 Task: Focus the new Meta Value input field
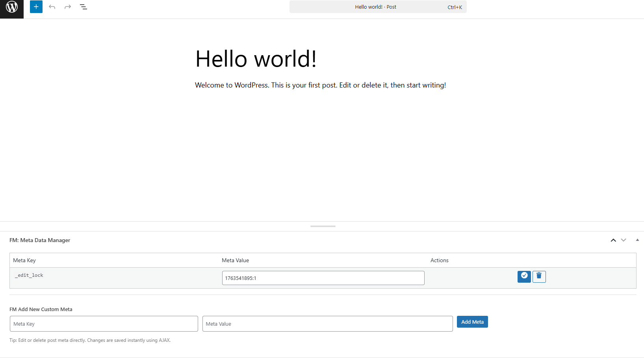coord(327,324)
